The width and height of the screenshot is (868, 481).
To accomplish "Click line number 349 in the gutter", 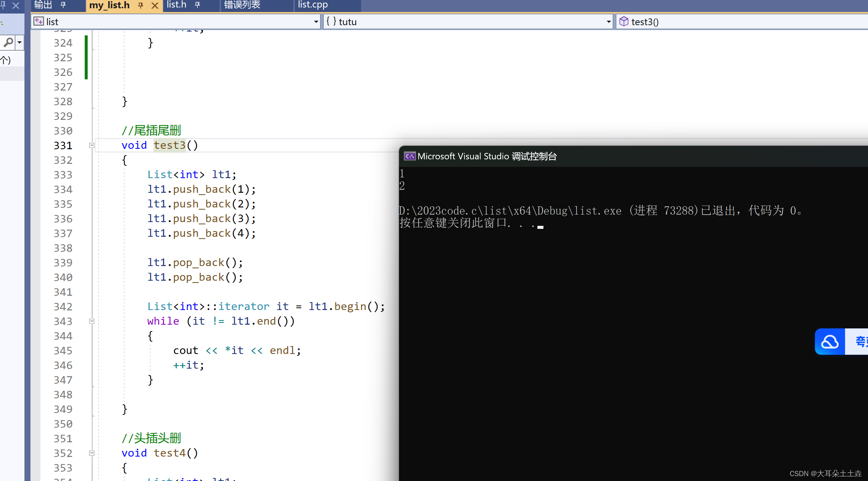I will [63, 409].
